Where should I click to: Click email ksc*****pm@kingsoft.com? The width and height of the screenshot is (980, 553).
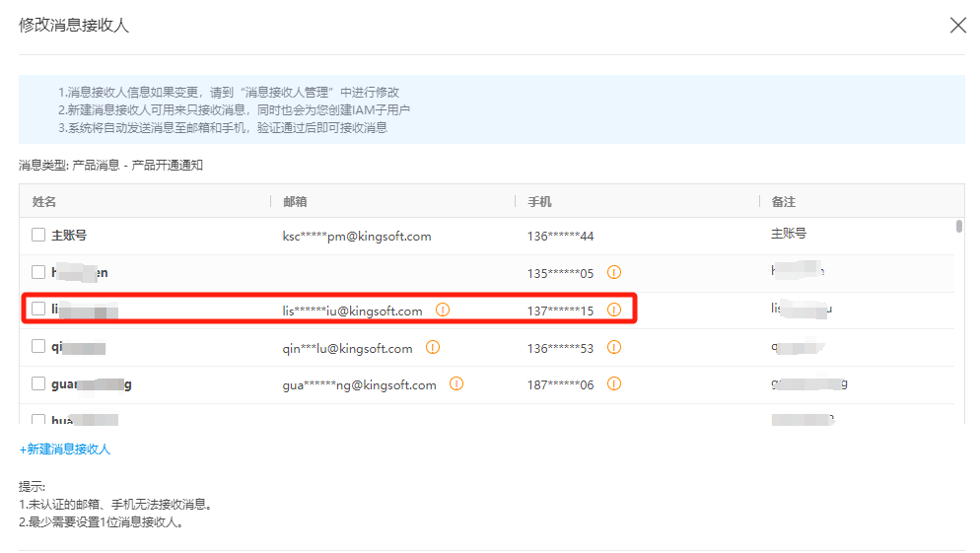point(357,237)
